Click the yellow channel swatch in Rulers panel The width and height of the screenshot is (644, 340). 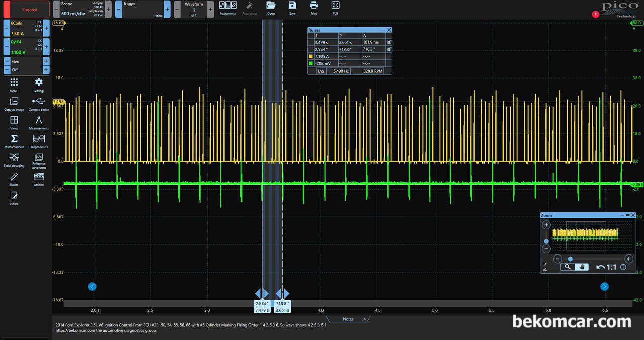click(x=311, y=56)
